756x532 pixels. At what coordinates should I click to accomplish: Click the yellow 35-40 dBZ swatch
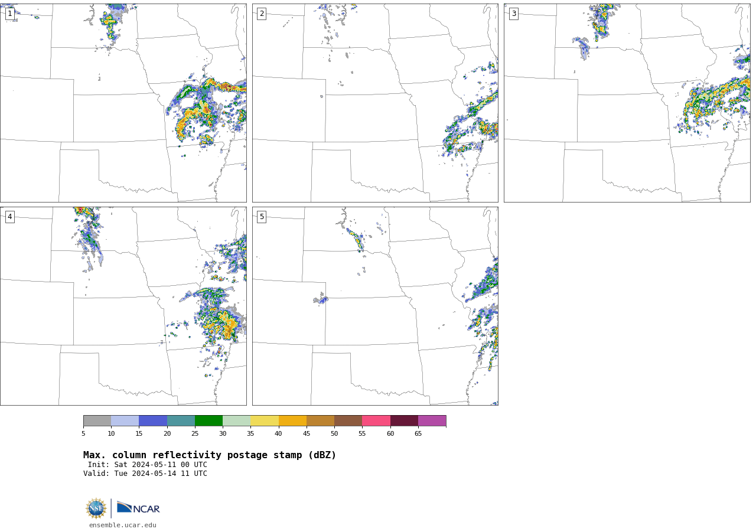click(x=265, y=421)
